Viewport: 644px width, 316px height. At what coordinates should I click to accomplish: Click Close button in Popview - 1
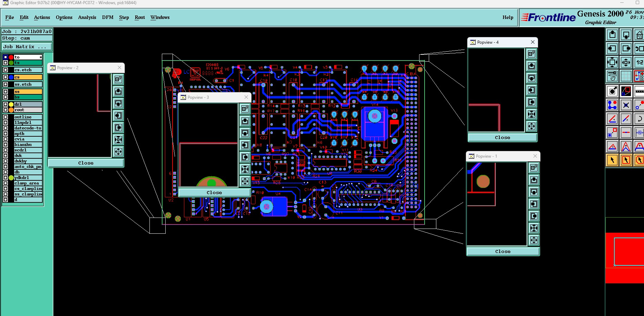coord(503,251)
